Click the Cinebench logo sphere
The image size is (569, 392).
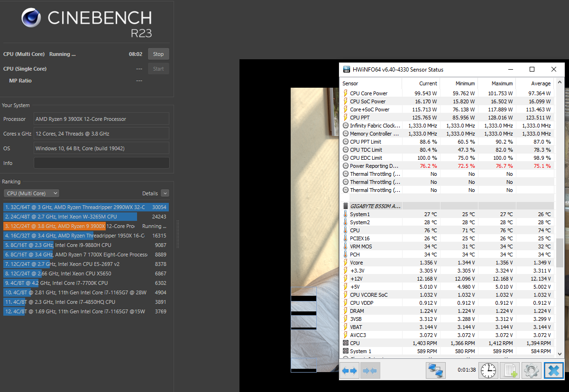point(31,18)
